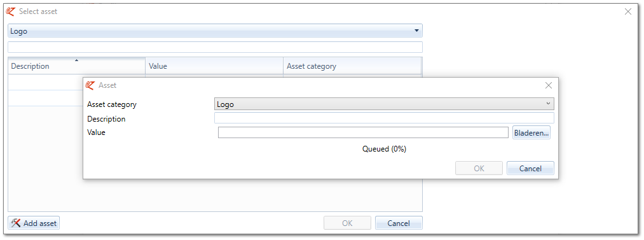The image size is (644, 240).
Task: Close the Select asset window
Action: pos(628,11)
